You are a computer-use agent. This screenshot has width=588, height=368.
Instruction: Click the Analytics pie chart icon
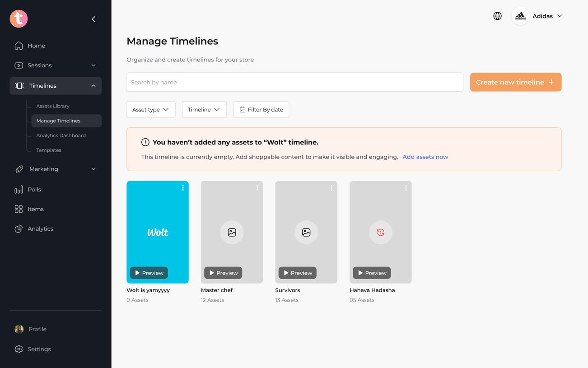pyautogui.click(x=19, y=229)
